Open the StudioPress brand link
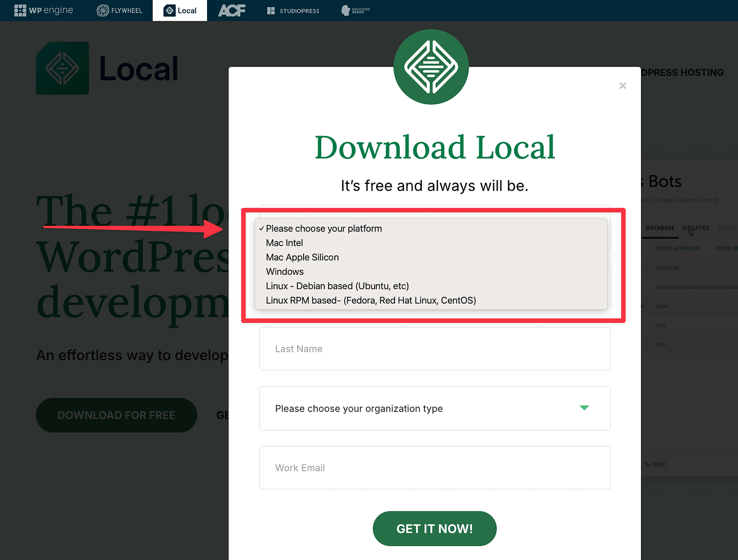Viewport: 738px width, 560px height. pos(293,10)
